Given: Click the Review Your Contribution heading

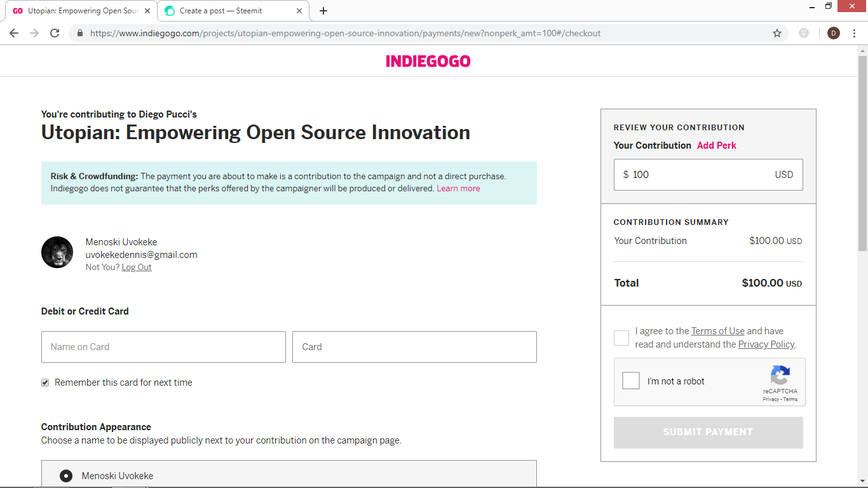Looking at the screenshot, I should point(679,128).
